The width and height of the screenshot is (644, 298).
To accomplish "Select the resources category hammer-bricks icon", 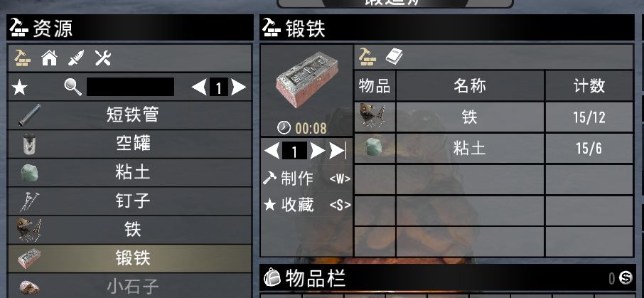I will [x=22, y=58].
